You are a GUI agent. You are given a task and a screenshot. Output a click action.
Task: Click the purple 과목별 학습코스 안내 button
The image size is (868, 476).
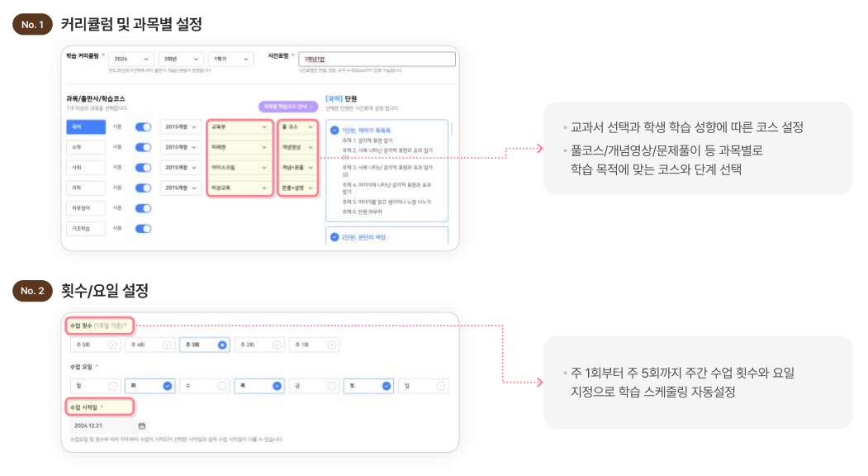[287, 107]
